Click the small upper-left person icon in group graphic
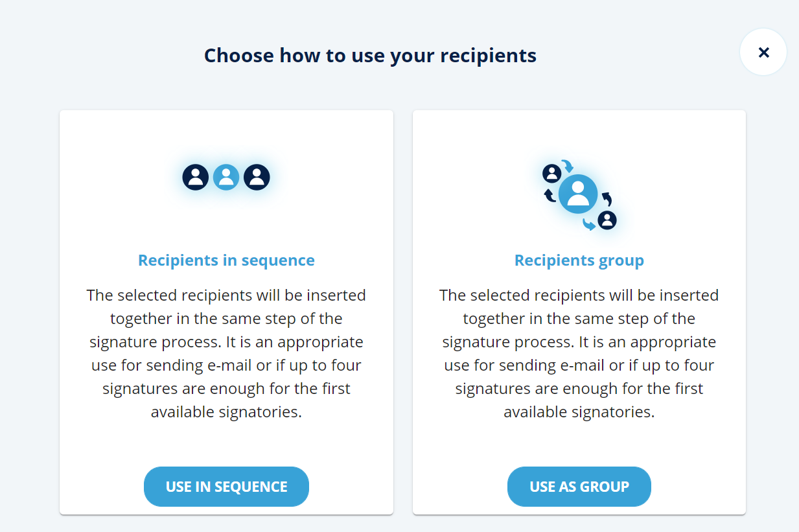This screenshot has height=532, width=799. coord(551,173)
